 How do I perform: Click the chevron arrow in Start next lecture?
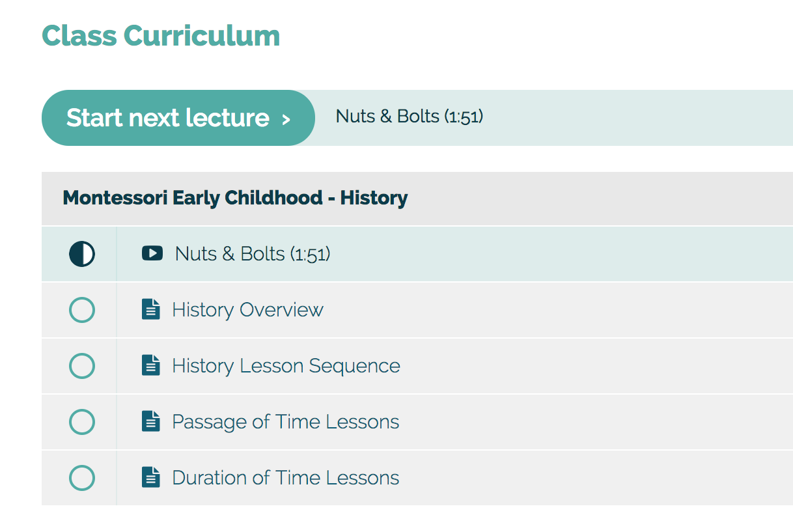tap(285, 120)
